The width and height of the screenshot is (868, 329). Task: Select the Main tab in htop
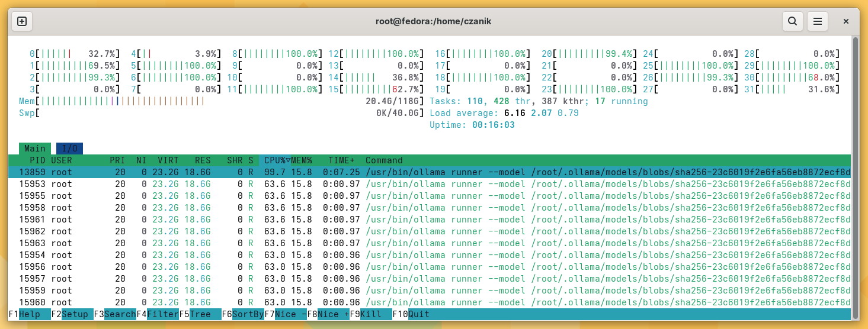35,149
